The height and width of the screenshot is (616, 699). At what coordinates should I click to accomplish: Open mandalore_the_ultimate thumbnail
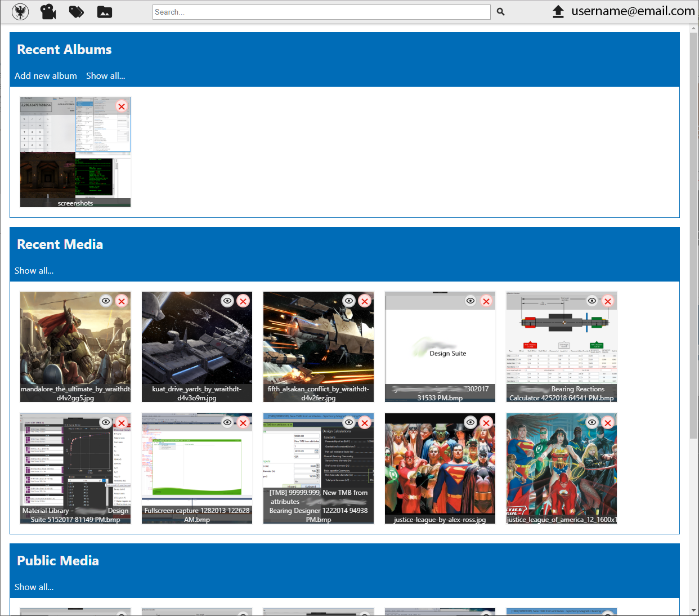point(75,347)
